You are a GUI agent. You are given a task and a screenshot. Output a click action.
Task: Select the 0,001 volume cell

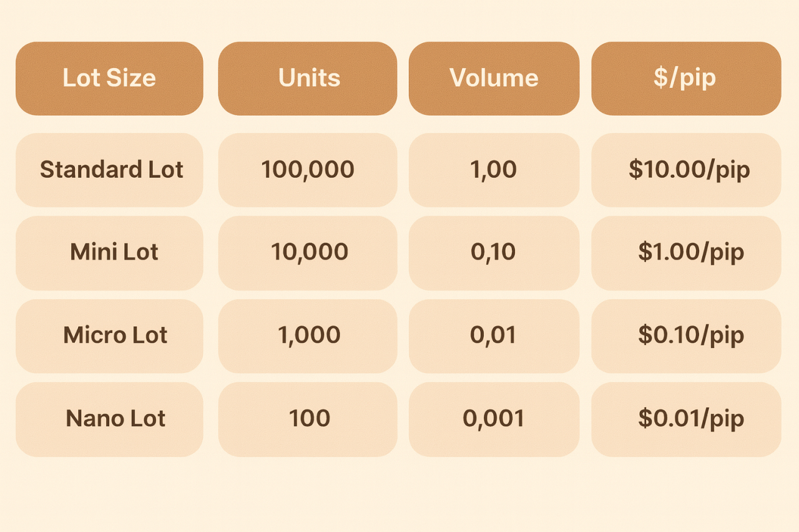click(494, 418)
